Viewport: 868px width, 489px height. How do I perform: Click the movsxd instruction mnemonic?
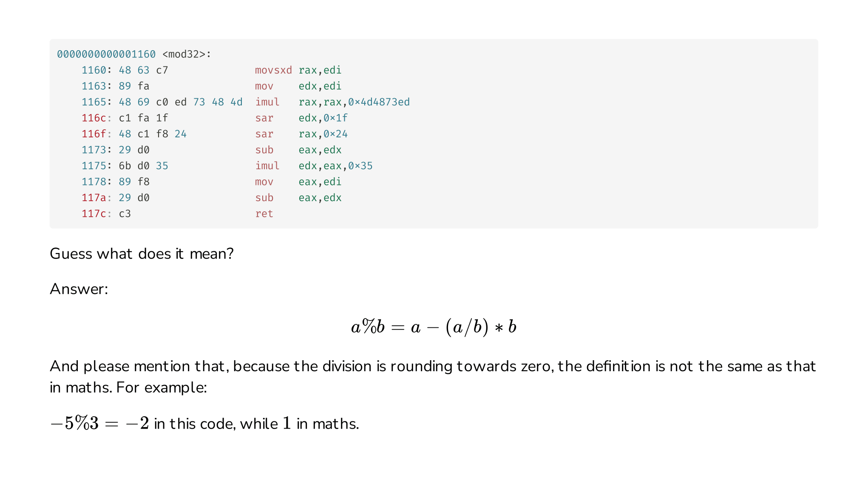click(273, 70)
